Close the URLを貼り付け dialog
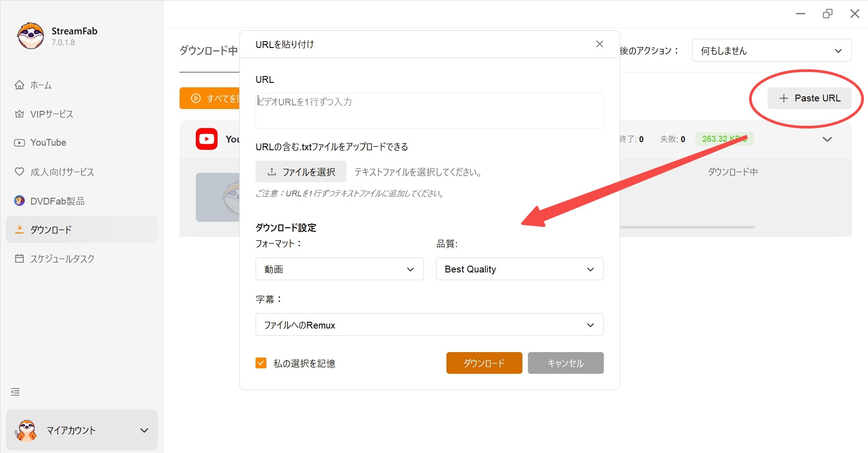 [599, 44]
